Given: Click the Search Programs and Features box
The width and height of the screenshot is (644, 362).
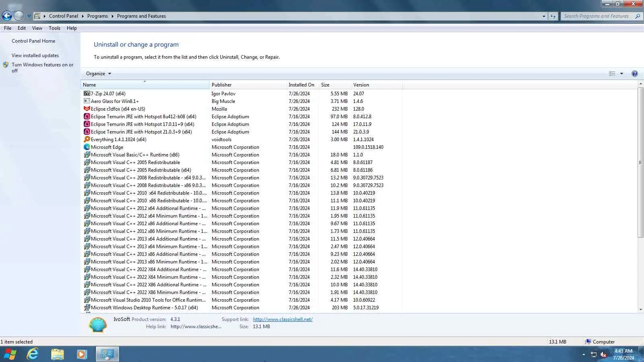Looking at the screenshot, I should 597,16.
